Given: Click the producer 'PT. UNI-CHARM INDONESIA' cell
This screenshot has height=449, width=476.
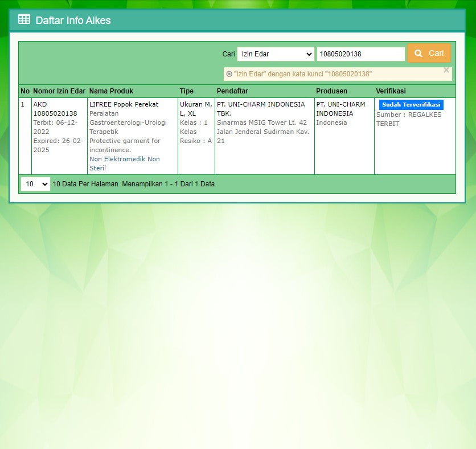Looking at the screenshot, I should tap(342, 109).
